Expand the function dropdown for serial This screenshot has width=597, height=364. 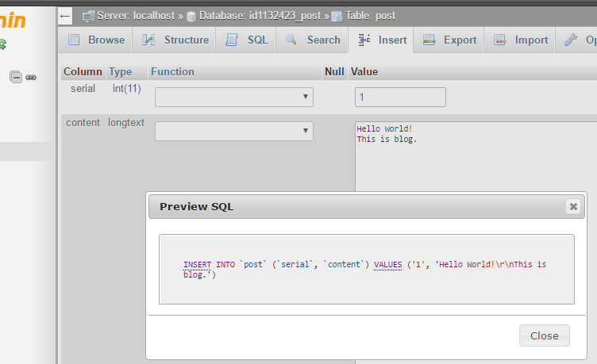coord(234,97)
